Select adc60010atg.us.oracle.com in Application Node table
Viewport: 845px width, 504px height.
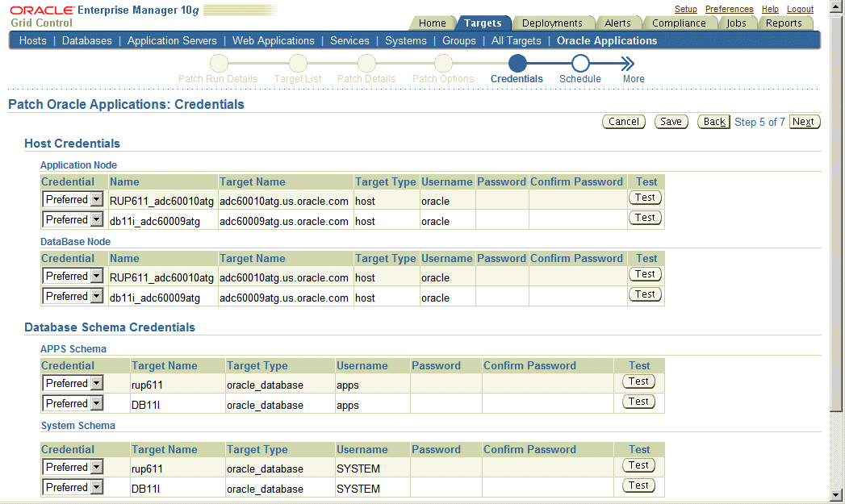pyautogui.click(x=284, y=202)
